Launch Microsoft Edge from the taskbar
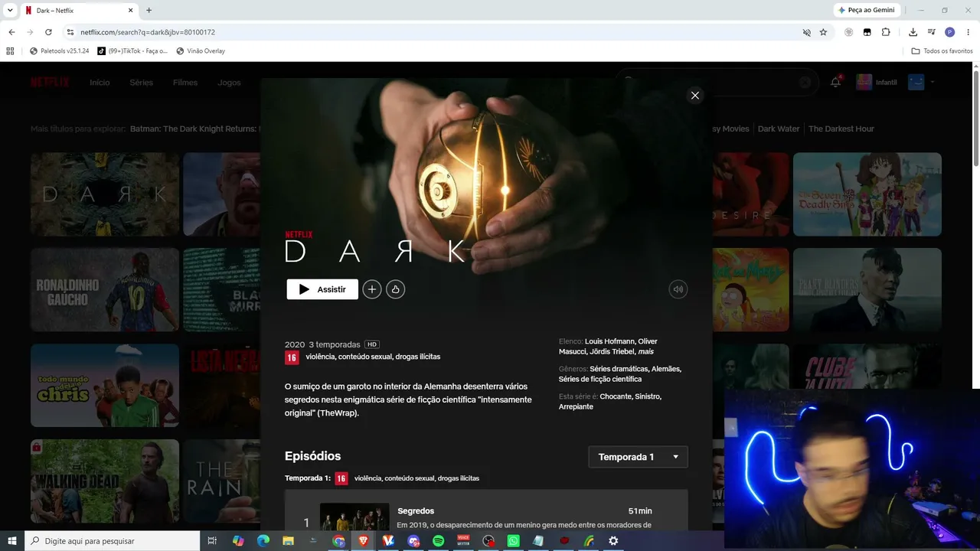 point(263,541)
